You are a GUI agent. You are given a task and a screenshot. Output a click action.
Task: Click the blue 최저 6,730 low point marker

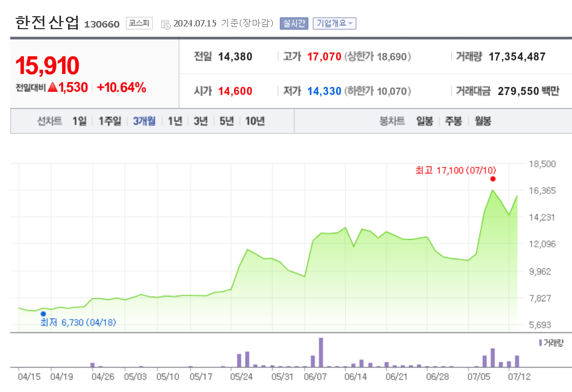click(43, 314)
